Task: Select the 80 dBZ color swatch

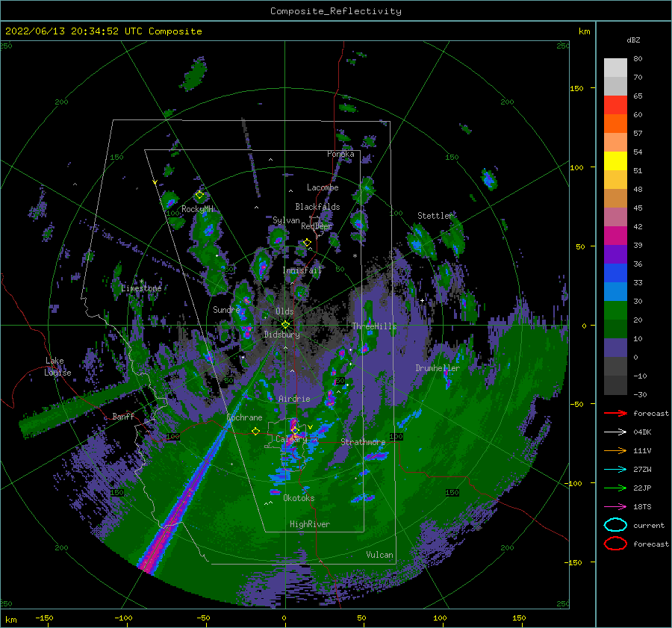Action: [x=615, y=67]
